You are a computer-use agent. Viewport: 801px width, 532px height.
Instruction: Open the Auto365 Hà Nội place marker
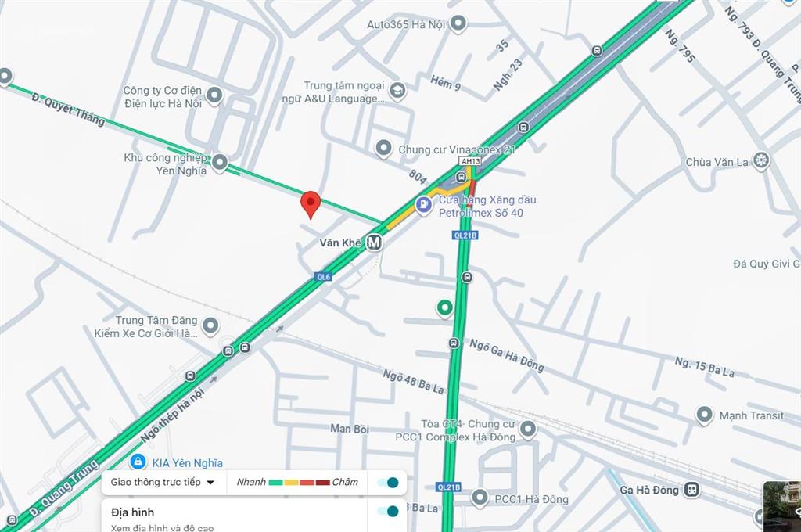point(458,23)
